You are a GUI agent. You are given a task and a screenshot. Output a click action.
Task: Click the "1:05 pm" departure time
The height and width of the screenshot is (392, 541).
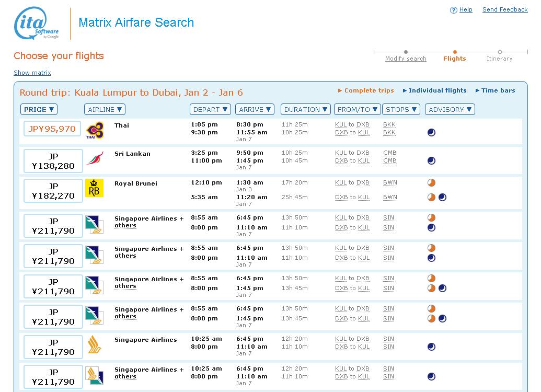tap(204, 124)
